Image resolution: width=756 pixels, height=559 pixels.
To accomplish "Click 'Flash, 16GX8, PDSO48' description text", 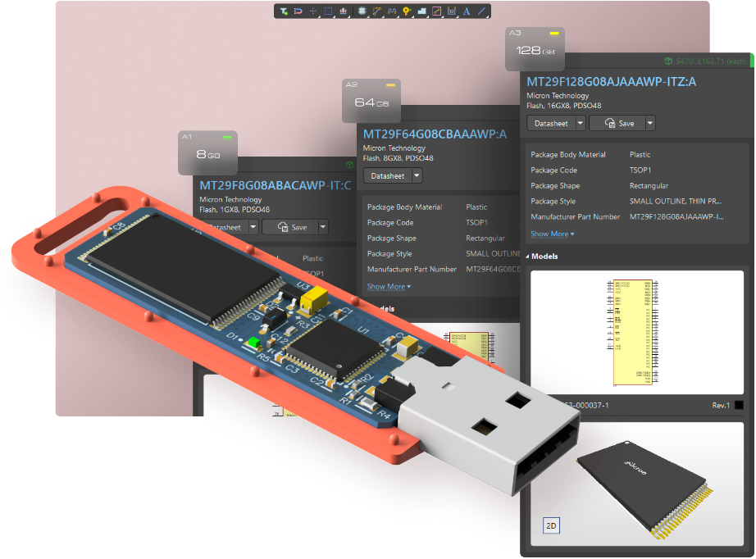I will coord(563,106).
